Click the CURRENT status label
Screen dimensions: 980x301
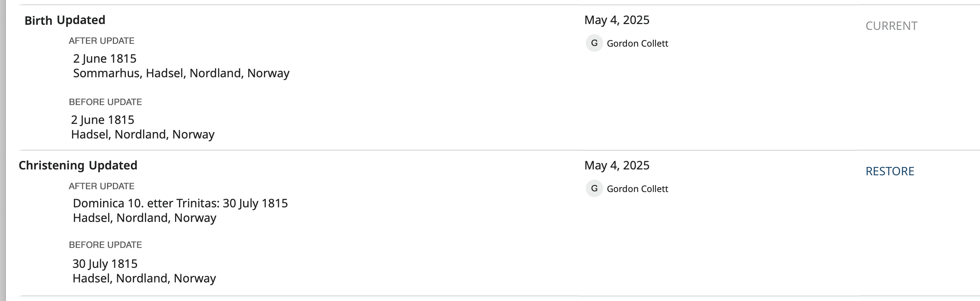click(x=891, y=26)
